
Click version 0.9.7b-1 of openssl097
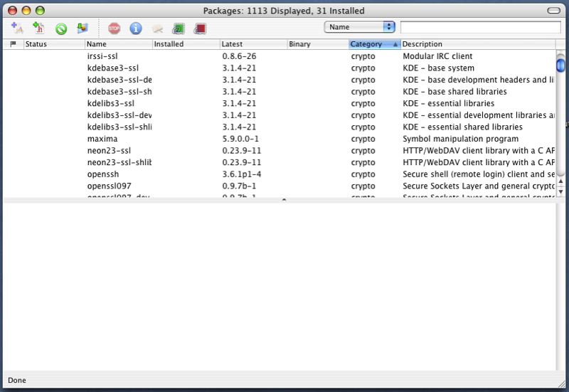click(239, 186)
